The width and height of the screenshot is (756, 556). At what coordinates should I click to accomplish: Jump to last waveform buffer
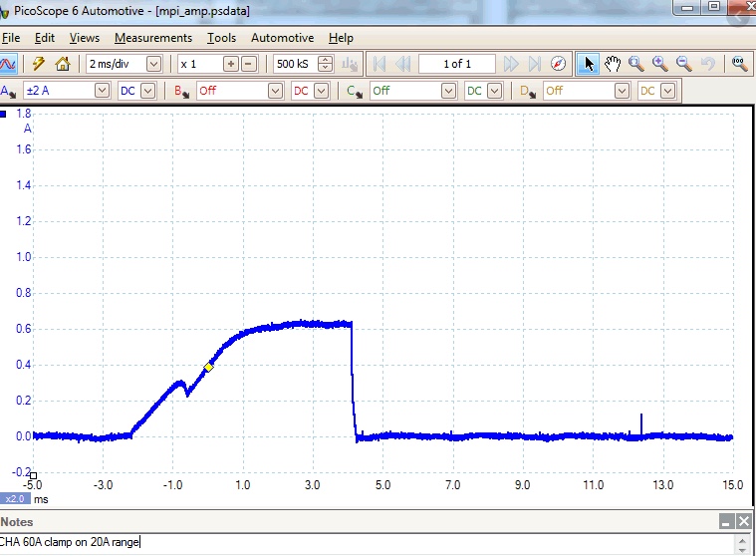[534, 64]
